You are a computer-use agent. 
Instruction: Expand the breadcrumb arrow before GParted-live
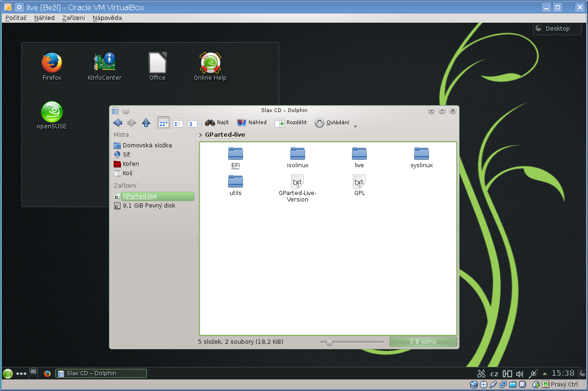[200, 135]
